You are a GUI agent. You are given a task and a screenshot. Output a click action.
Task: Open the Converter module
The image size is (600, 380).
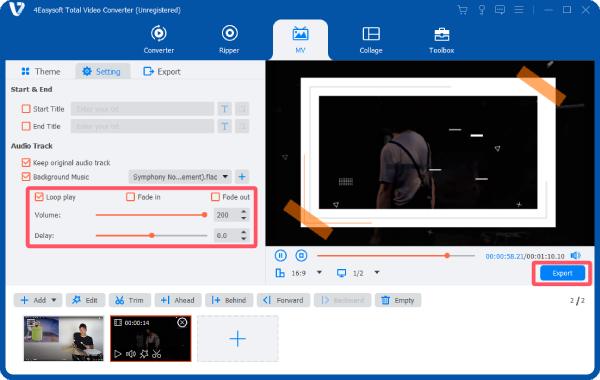(158, 39)
